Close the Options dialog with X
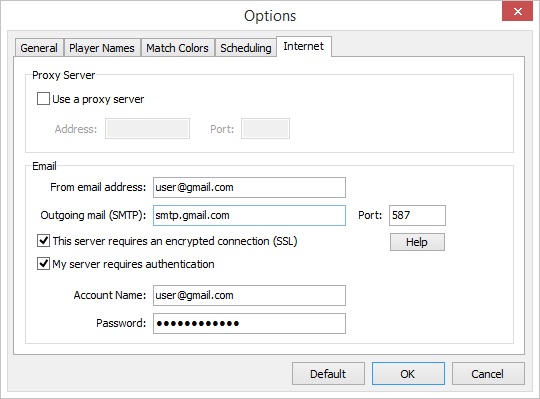 tap(517, 11)
